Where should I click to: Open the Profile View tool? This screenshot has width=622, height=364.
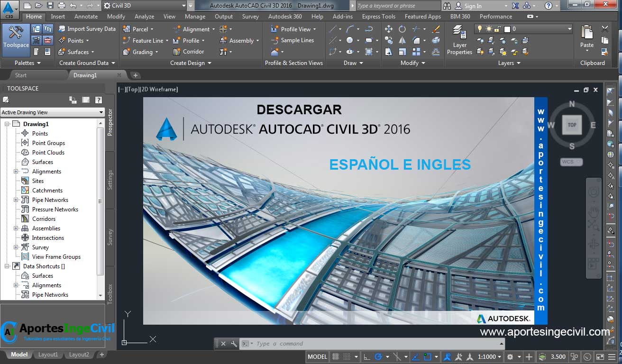pyautogui.click(x=293, y=29)
